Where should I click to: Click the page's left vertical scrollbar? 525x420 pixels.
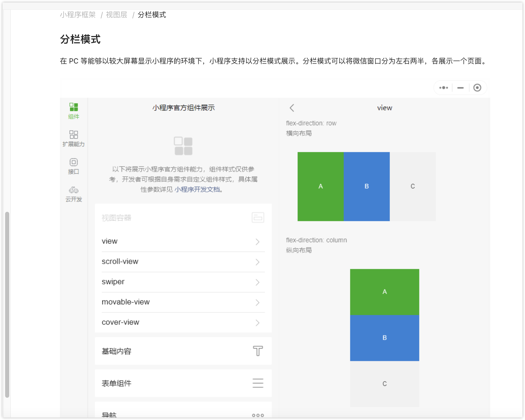[x=7, y=304]
